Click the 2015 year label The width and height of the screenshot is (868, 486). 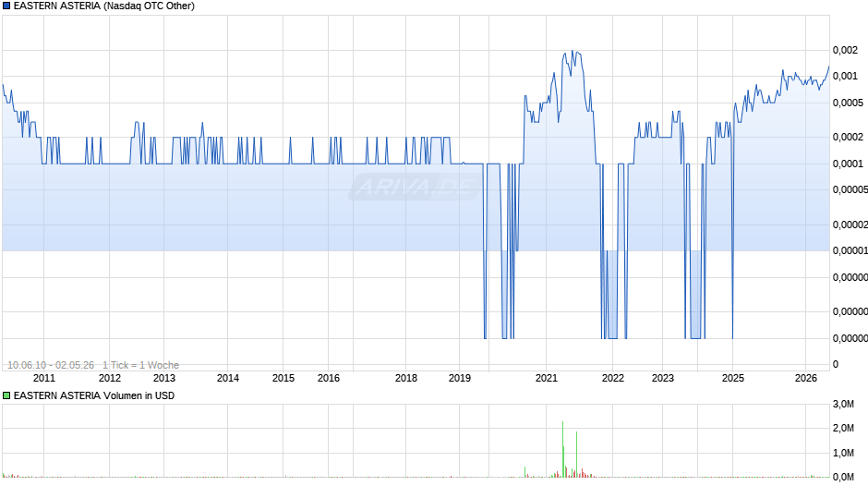coord(283,378)
